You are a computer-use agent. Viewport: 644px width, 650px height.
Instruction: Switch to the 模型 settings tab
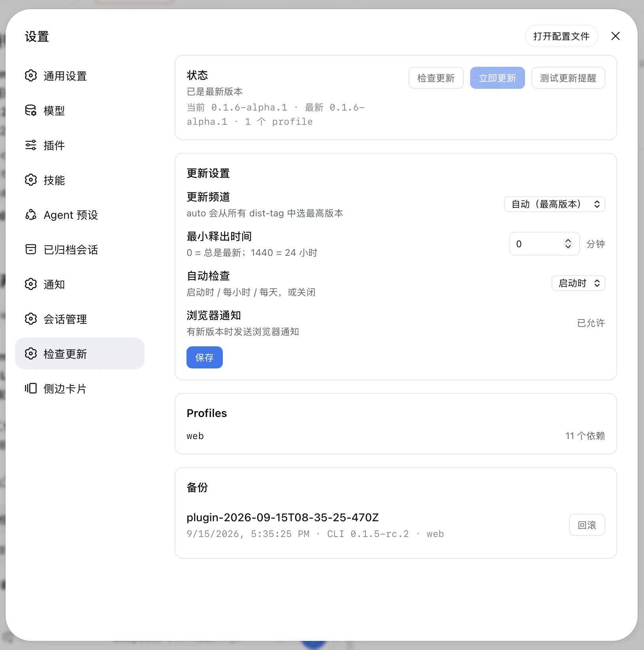click(x=80, y=111)
